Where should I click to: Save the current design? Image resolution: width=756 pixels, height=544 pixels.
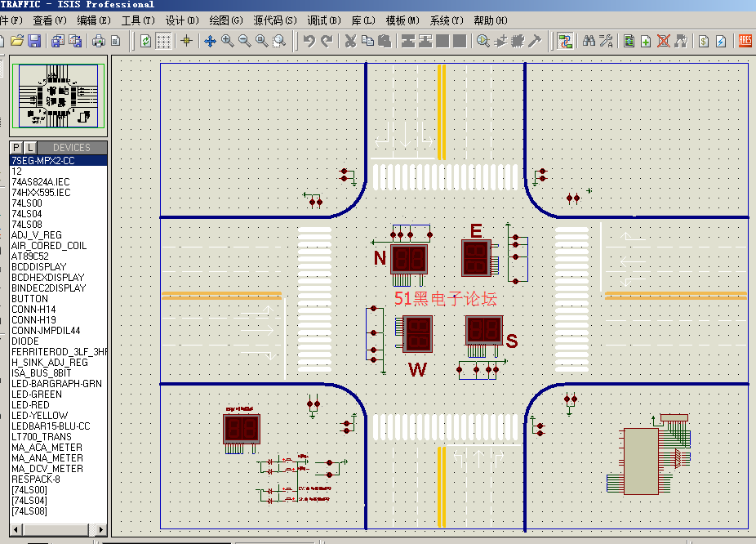coord(34,41)
